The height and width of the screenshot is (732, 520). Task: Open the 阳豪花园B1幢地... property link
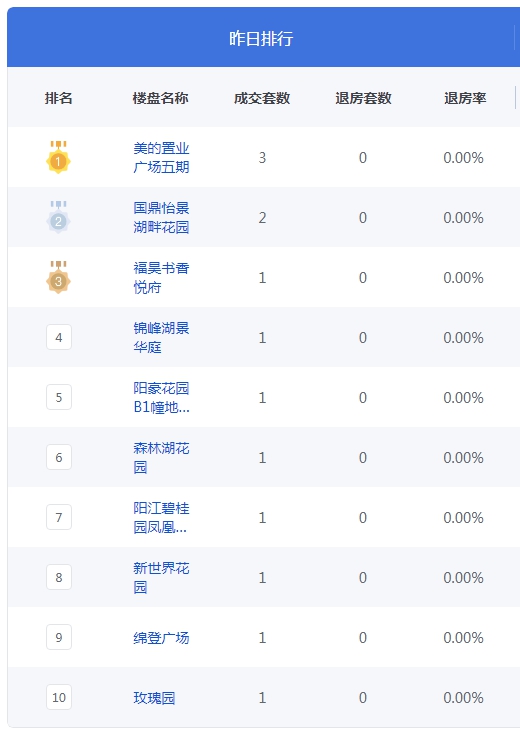[x=161, y=397]
